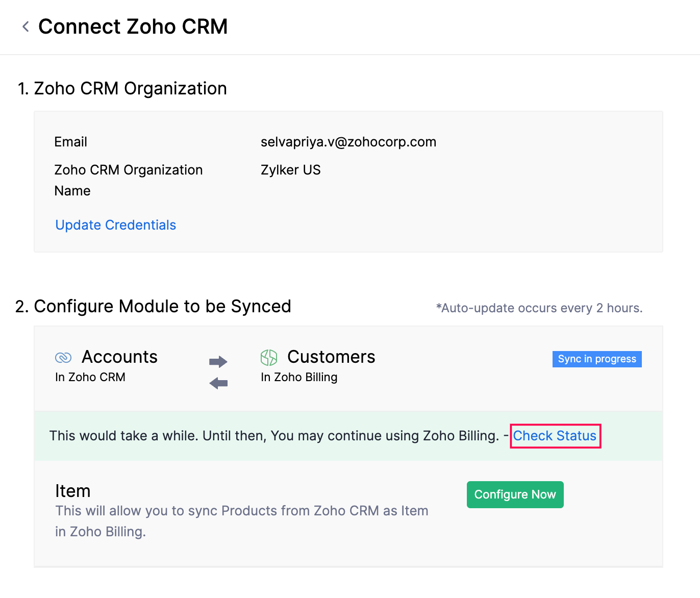
Task: Click the back chevron beside Connect Zoho CRM
Action: tap(25, 26)
